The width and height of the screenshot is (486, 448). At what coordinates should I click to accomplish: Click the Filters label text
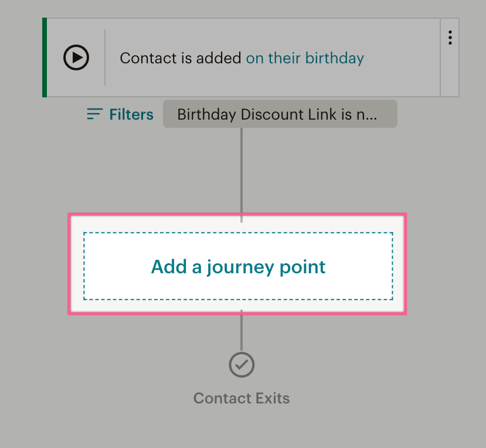[x=131, y=114]
